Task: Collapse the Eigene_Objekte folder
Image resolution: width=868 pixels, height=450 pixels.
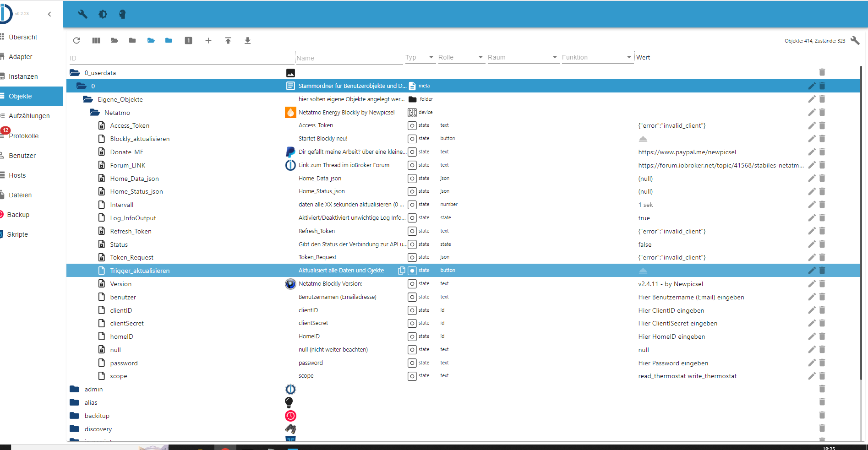Action: point(88,99)
